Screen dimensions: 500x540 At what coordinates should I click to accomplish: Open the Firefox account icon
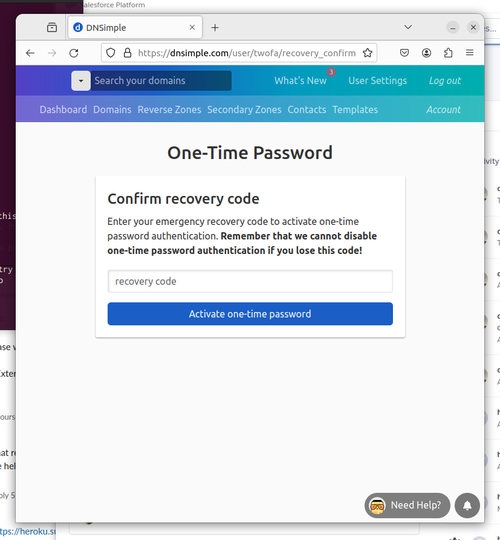pos(426,53)
